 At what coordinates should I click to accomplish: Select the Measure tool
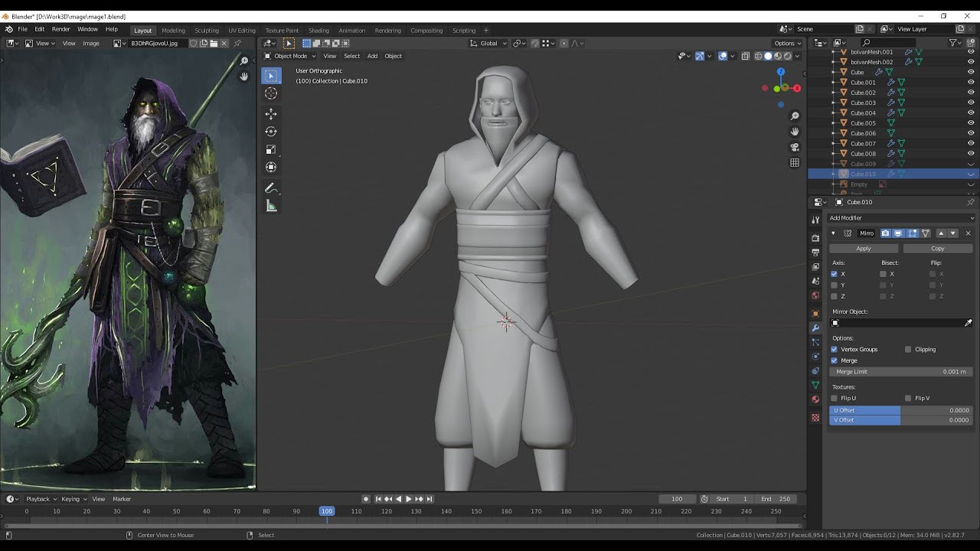tap(271, 206)
